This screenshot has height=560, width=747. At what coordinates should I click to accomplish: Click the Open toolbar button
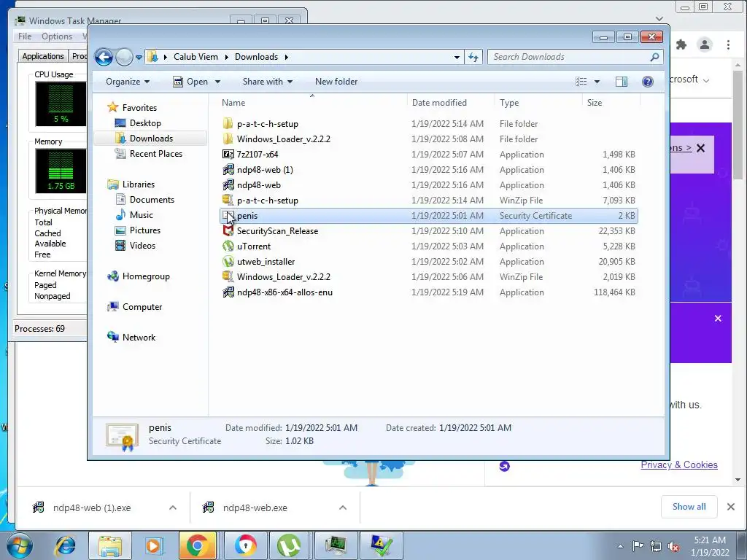[190, 82]
